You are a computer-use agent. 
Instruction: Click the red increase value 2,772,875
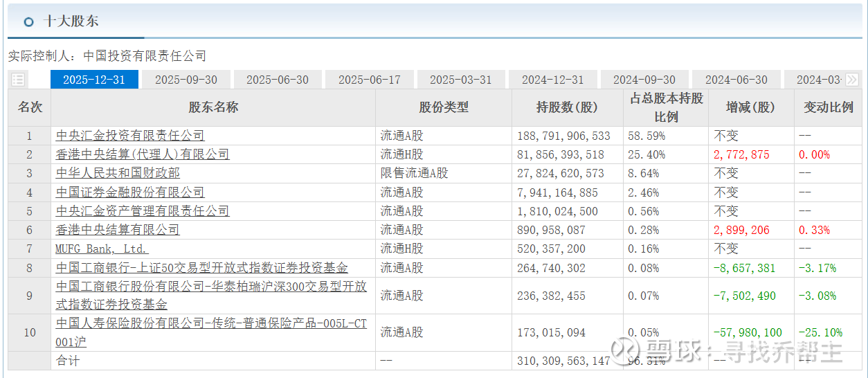[741, 154]
